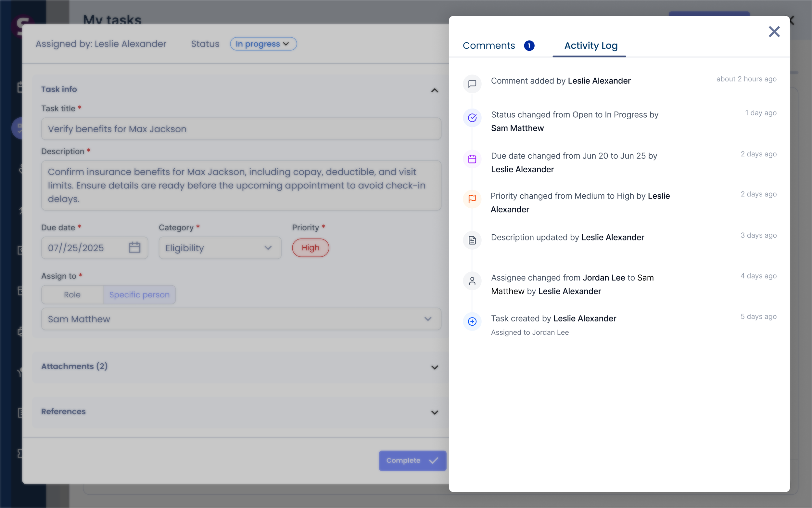Screen dimensions: 812x508
Task: Click 'Task created by Leslie Alexander' entry
Action: (553, 319)
